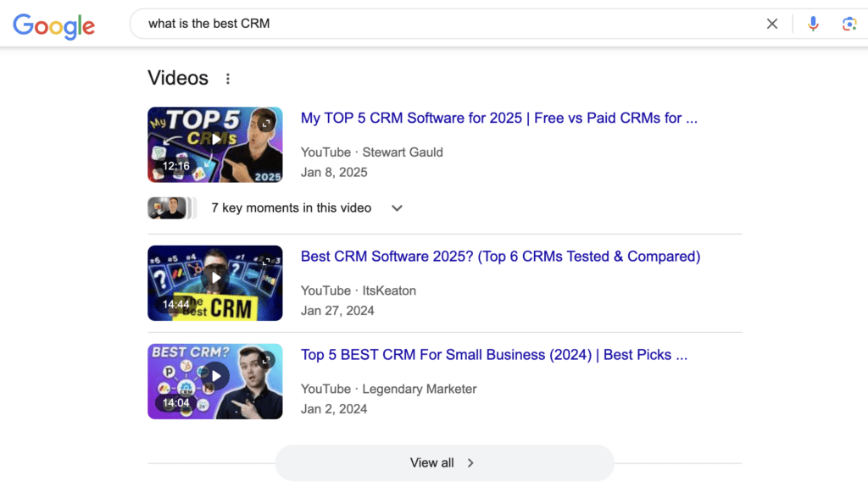Expand preview icon on third video thumbnail

pyautogui.click(x=267, y=360)
